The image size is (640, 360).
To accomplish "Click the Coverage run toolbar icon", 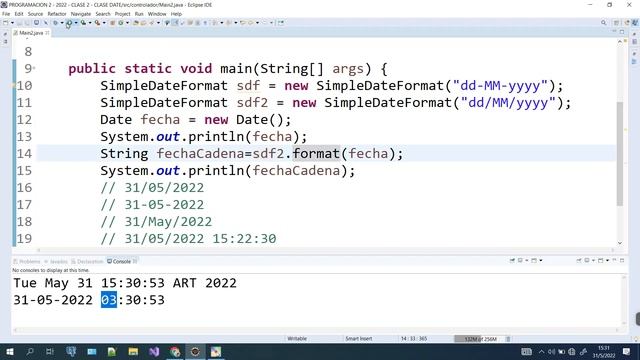I will tap(83, 23).
